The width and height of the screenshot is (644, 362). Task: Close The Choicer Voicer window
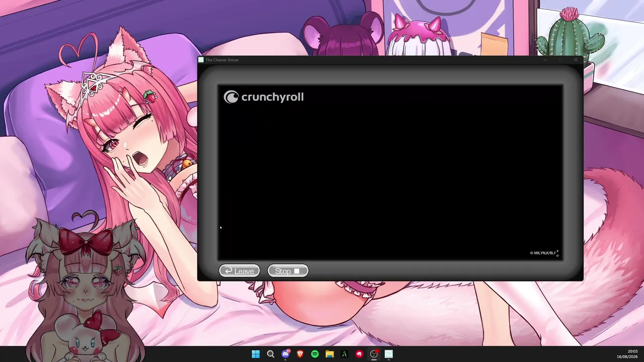tap(576, 60)
